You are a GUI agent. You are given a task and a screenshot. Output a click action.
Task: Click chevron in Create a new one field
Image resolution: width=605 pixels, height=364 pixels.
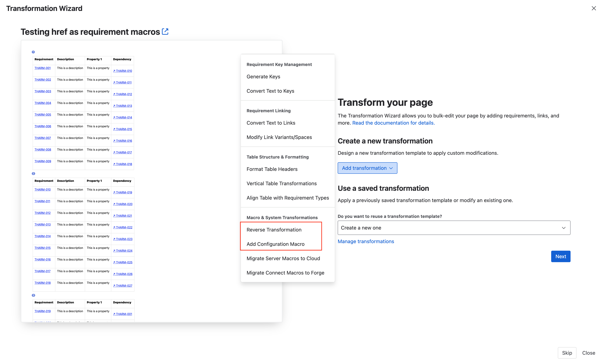[564, 228]
